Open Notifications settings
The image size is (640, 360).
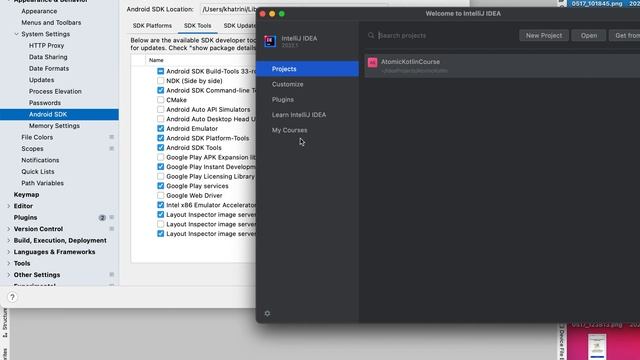point(40,160)
